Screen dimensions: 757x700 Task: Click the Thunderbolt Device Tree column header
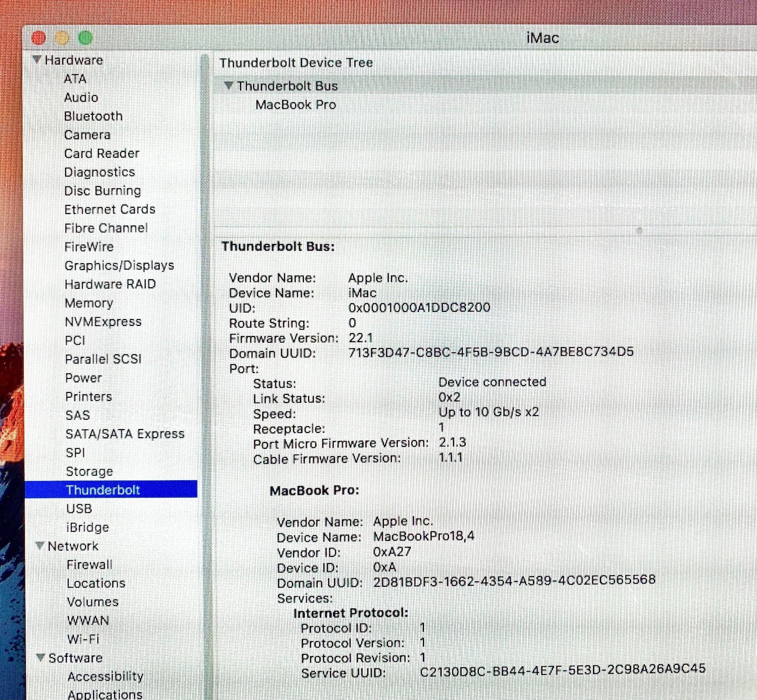click(296, 63)
